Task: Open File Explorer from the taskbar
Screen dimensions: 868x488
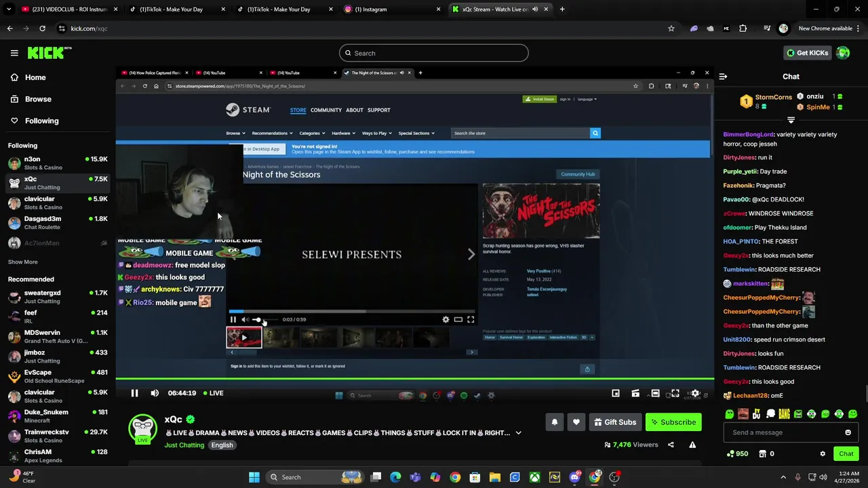Action: click(x=495, y=477)
